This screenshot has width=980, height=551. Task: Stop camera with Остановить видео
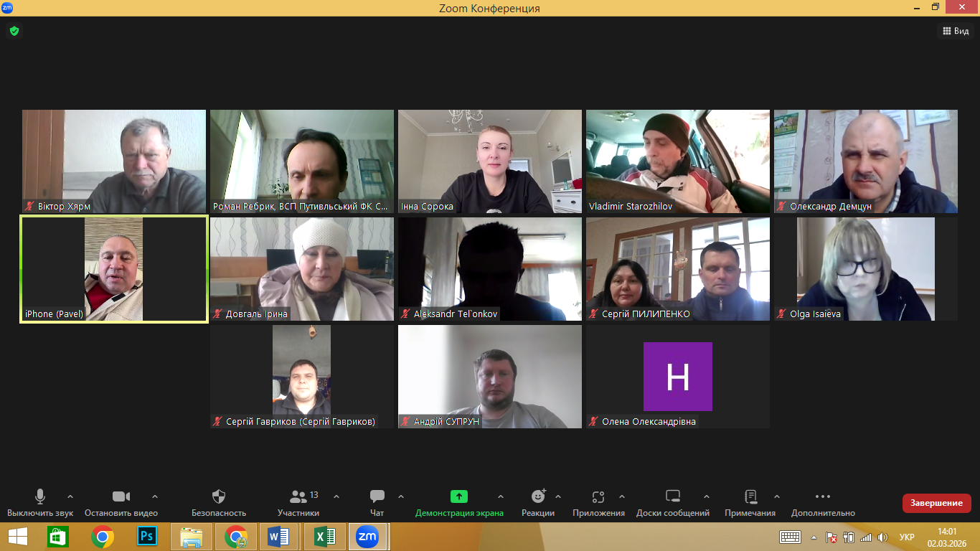(x=121, y=496)
